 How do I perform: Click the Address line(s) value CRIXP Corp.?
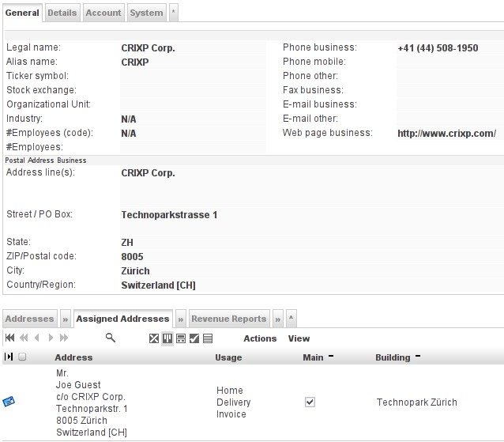pyautogui.click(x=149, y=172)
